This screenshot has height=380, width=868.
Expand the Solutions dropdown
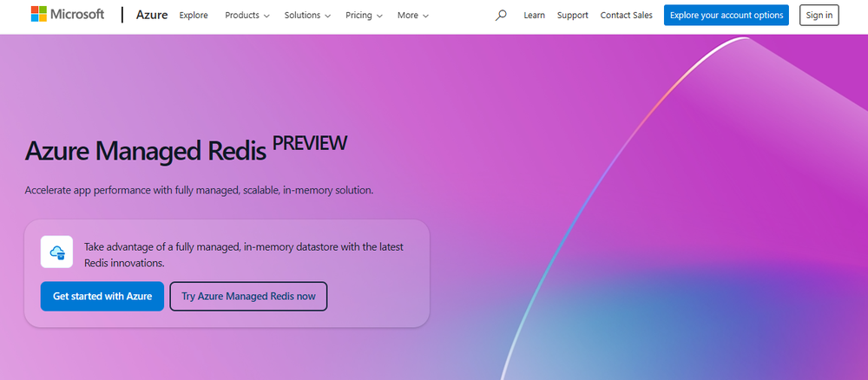(307, 15)
